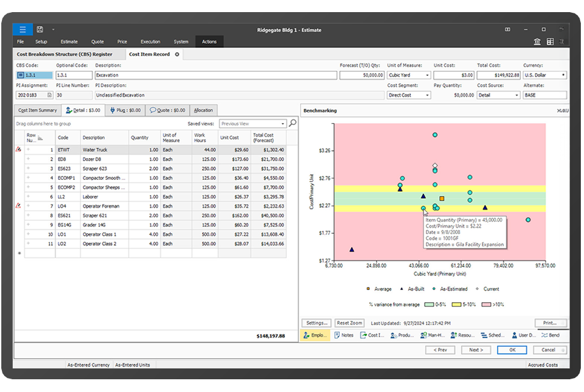Click the save disk icon

[x=40, y=29]
